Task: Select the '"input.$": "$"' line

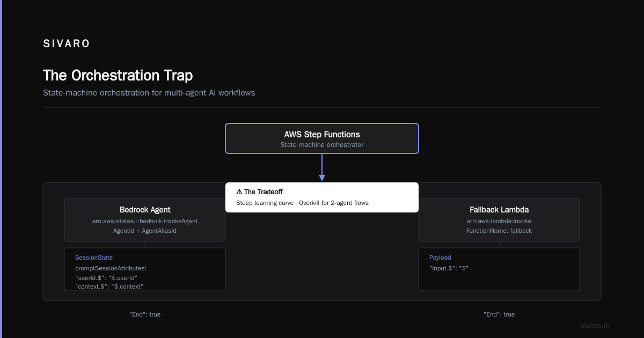Action: (x=449, y=268)
